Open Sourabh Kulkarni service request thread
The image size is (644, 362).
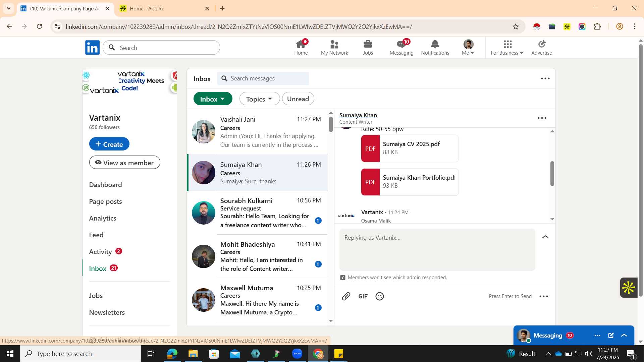click(x=257, y=213)
